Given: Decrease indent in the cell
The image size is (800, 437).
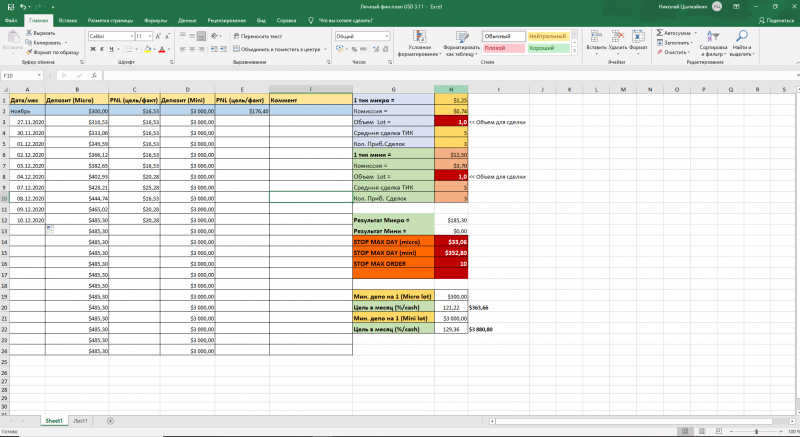Looking at the screenshot, I should [214, 49].
